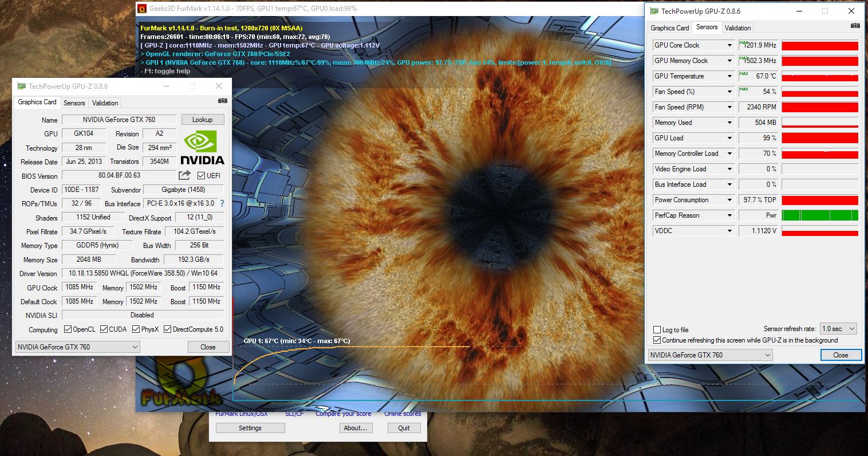Click the camera screenshot icon in the GPU-Z Sensors window
Screen dimensions: 868x456
click(x=855, y=26)
